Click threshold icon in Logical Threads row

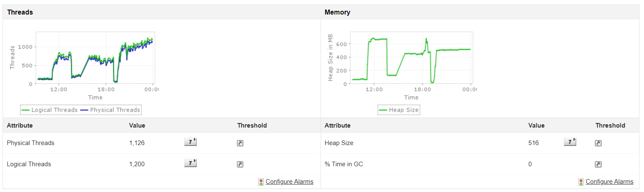(x=240, y=164)
